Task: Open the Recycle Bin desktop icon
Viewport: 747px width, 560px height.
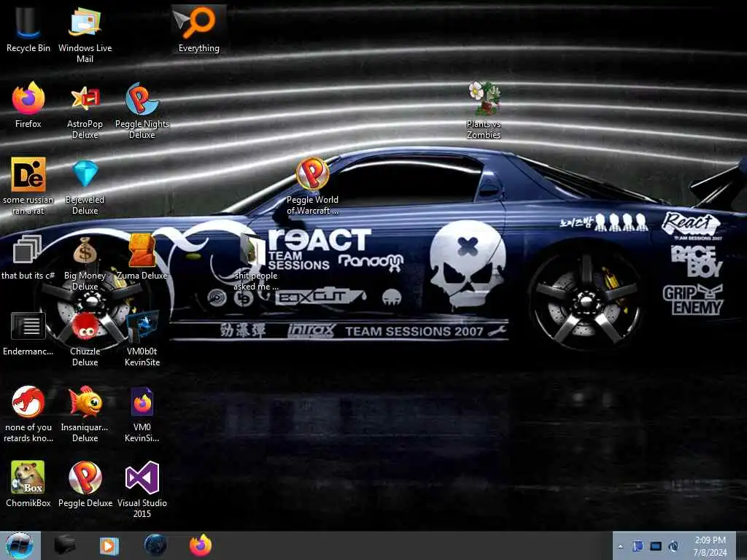Action: (28, 29)
